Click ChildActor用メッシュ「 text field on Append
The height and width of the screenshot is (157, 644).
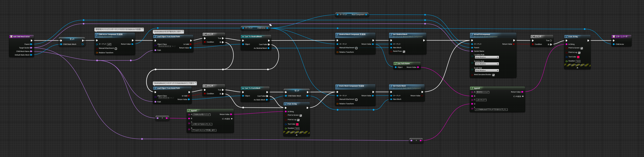(202, 115)
